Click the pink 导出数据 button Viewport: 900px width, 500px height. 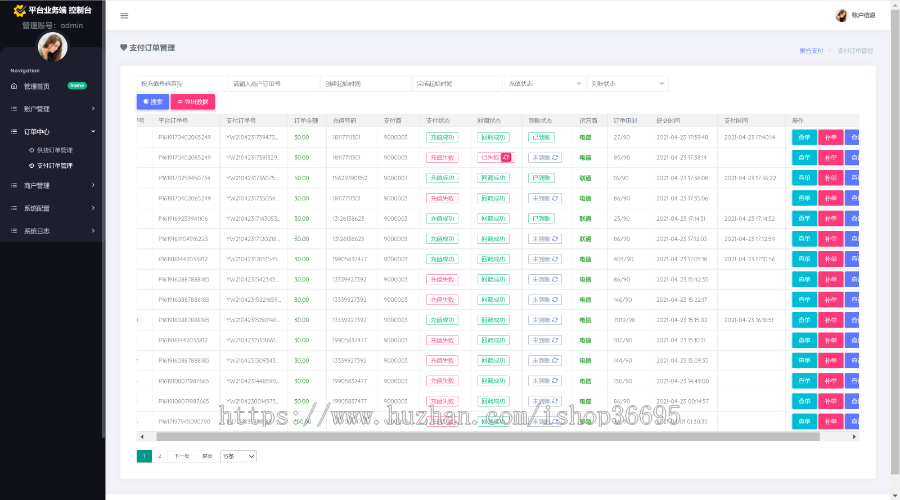pos(193,101)
